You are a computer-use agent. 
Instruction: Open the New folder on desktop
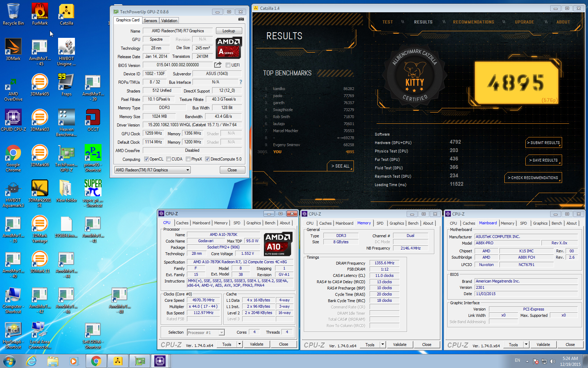coord(66,191)
